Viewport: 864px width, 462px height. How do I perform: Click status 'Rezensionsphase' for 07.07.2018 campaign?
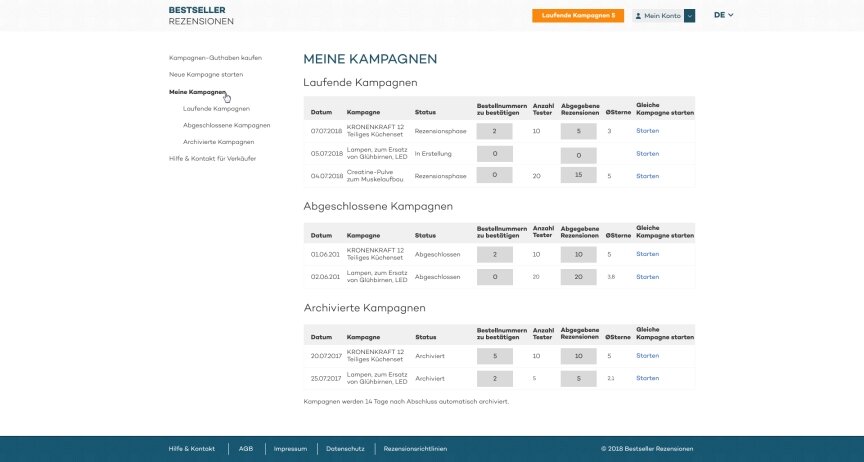tap(440, 131)
